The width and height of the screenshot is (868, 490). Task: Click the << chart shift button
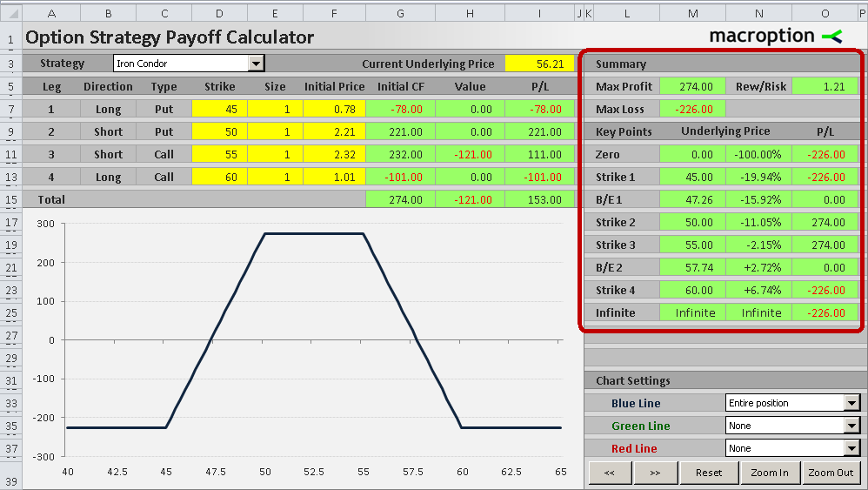(610, 473)
